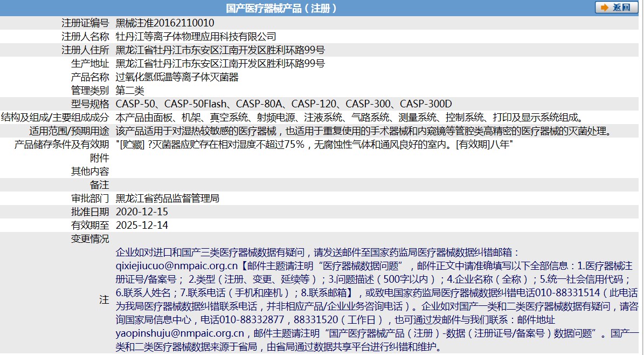The image size is (644, 355).
Task: Select approval department 黑龙江省药品监督管理局
Action: tap(167, 199)
